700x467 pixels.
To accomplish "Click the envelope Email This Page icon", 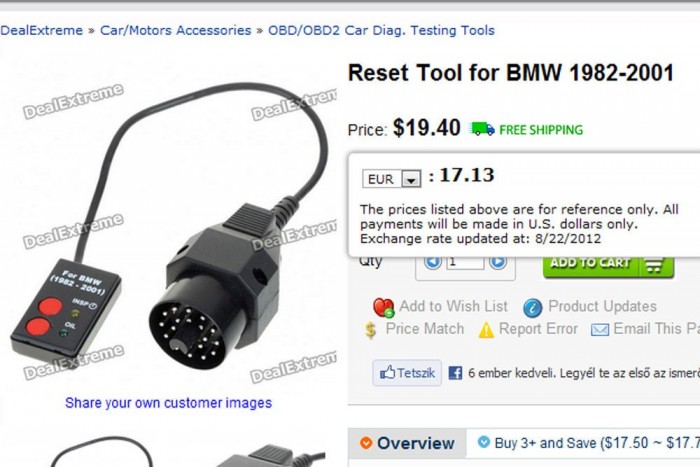I will [x=600, y=330].
